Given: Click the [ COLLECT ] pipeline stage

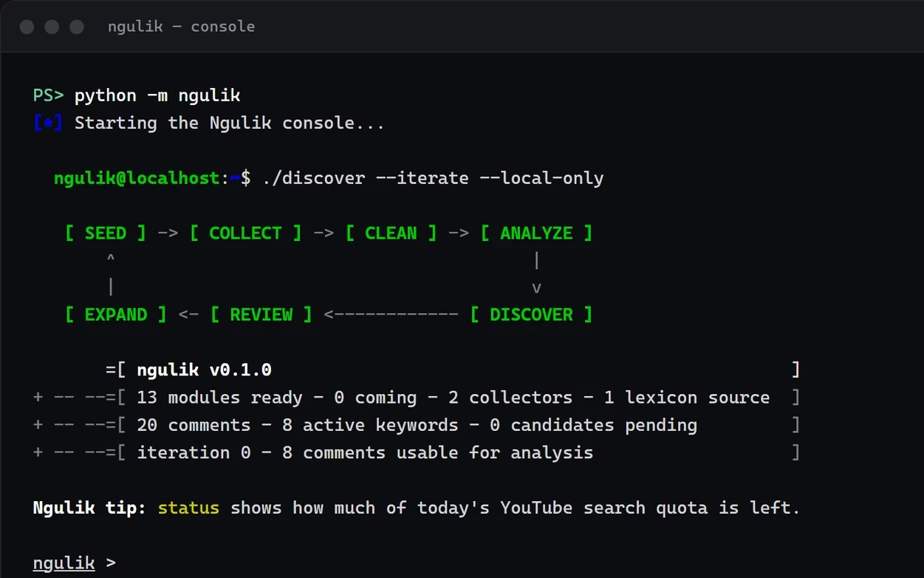Looking at the screenshot, I should [x=245, y=233].
